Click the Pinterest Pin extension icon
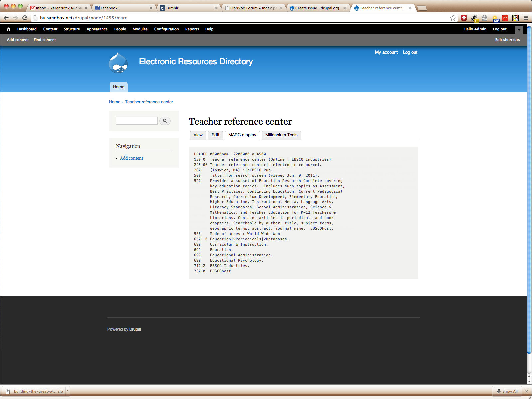Viewport: 532px width, 399px height. click(505, 18)
